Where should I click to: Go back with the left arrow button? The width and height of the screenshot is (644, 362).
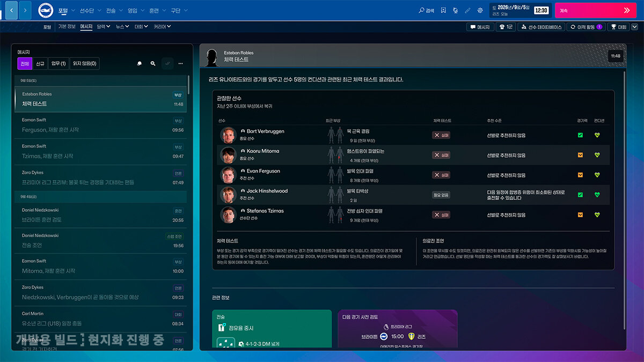pos(11,10)
